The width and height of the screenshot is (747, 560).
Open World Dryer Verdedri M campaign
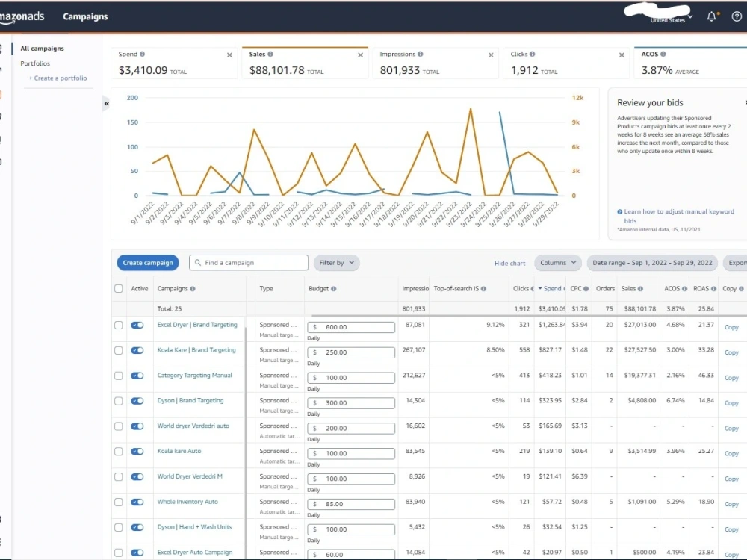coord(190,476)
